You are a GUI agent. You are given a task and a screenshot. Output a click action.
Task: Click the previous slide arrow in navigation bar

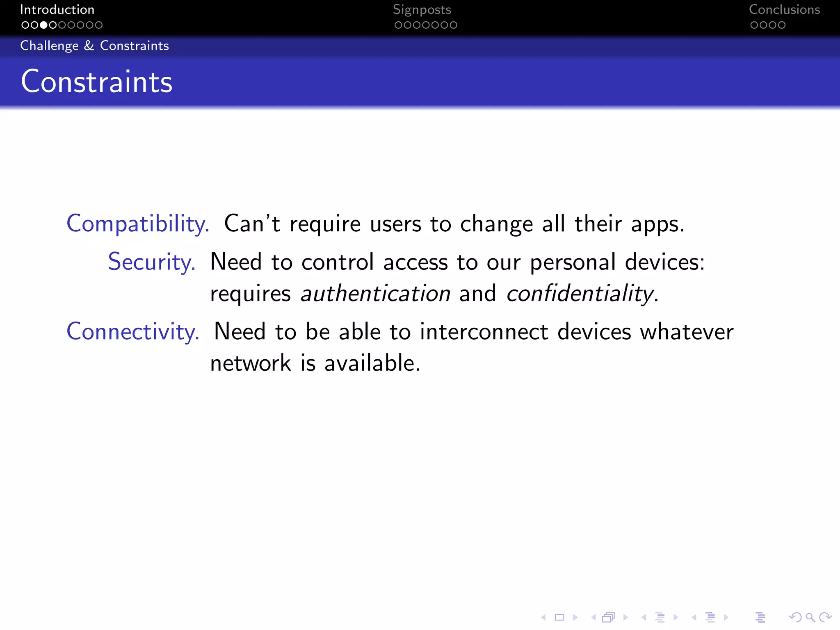543,617
